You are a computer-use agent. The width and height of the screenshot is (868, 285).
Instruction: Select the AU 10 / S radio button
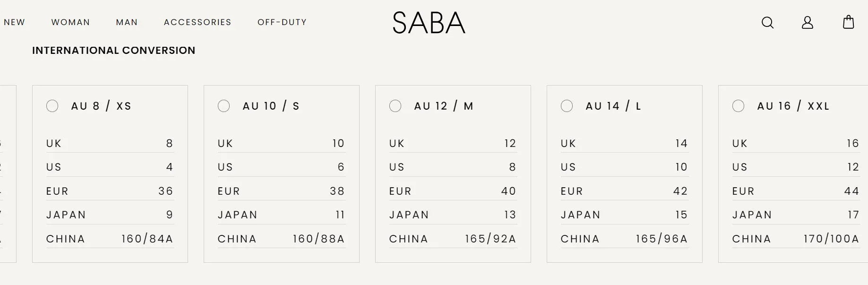[223, 106]
